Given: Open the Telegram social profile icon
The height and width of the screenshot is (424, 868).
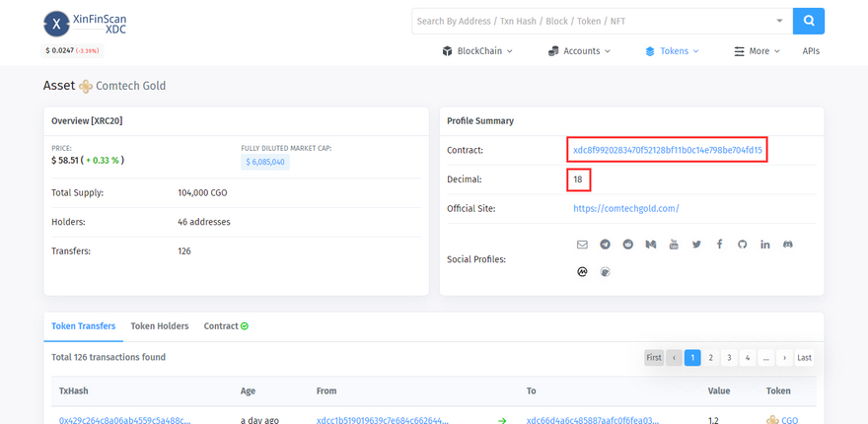Looking at the screenshot, I should pos(605,245).
